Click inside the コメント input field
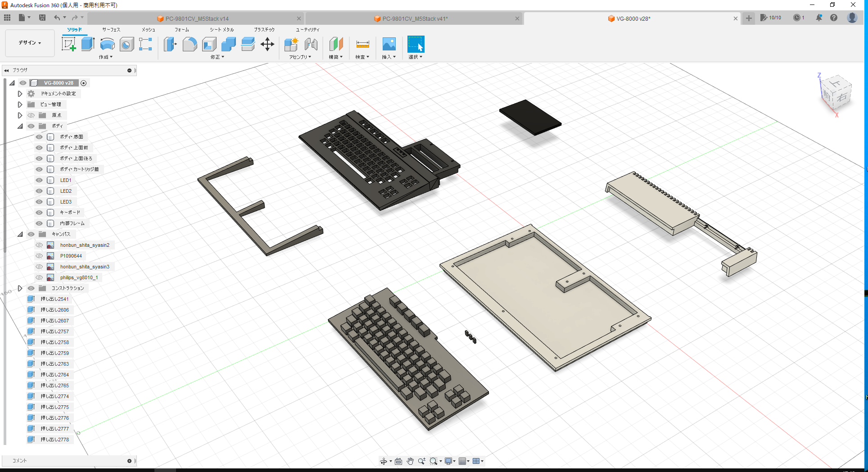The width and height of the screenshot is (868, 472). (68, 460)
